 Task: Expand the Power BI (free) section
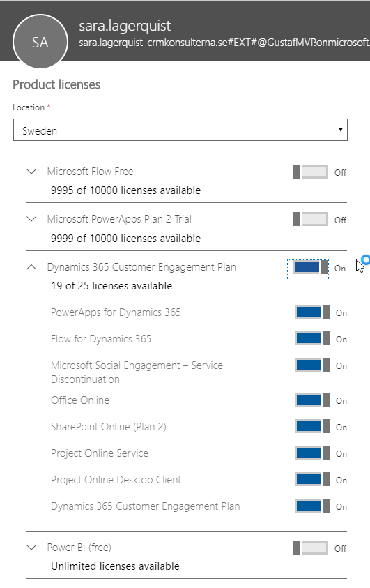pos(32,548)
